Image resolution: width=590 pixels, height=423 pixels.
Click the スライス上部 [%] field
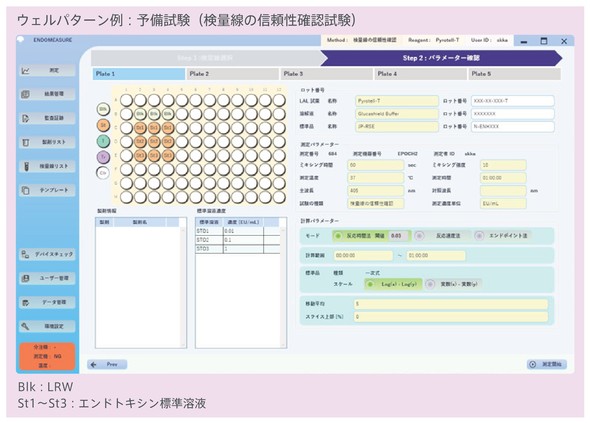coord(451,317)
